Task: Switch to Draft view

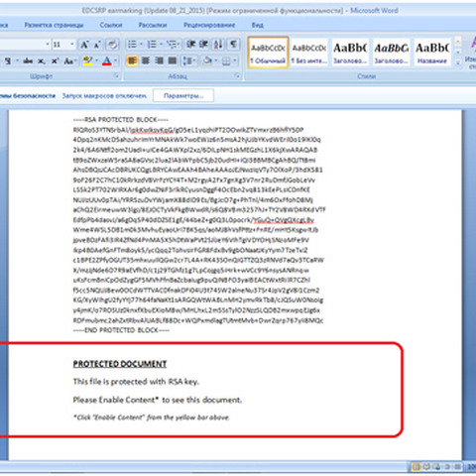Action: (457, 467)
